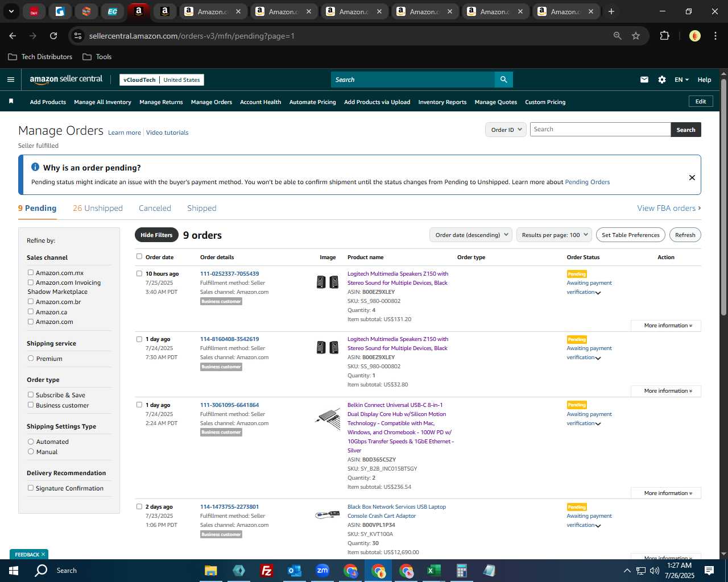This screenshot has height=582, width=728.
Task: Open Calculator from the taskbar
Action: tap(462, 571)
